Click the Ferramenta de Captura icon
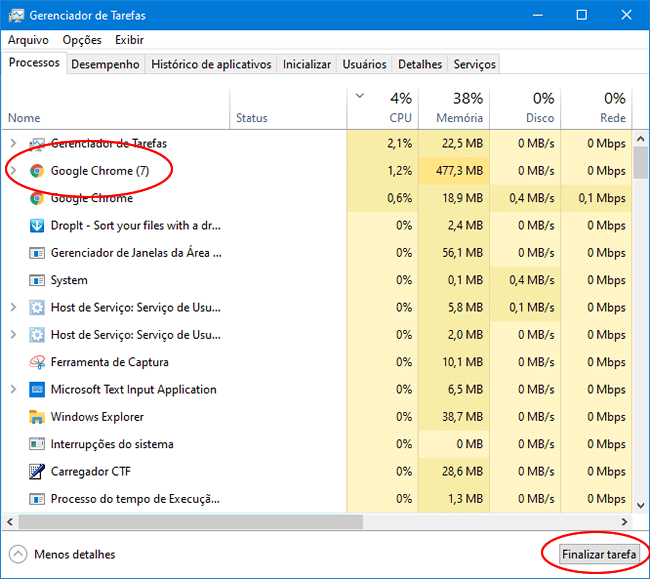This screenshot has width=650, height=579. (x=37, y=362)
